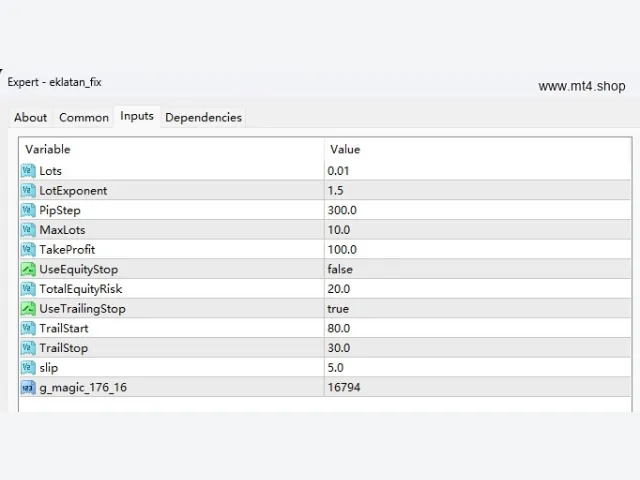Open the Dependencies tab
The image size is (640, 480).
(x=203, y=118)
